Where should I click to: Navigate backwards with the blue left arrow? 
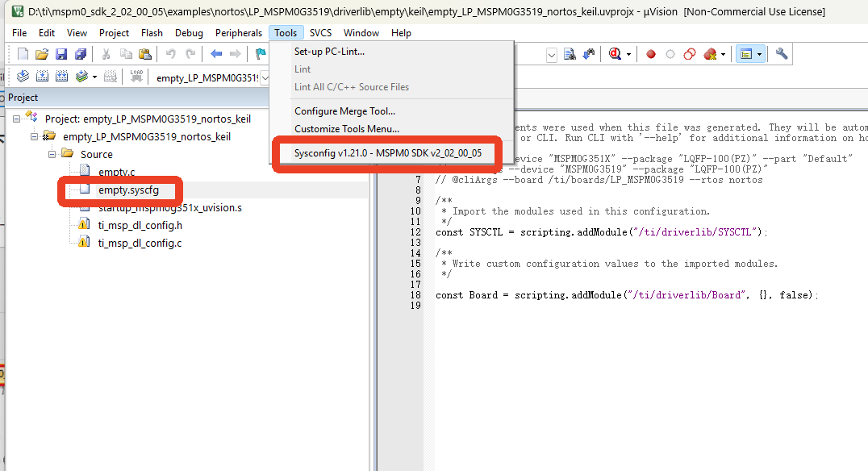[x=216, y=54]
